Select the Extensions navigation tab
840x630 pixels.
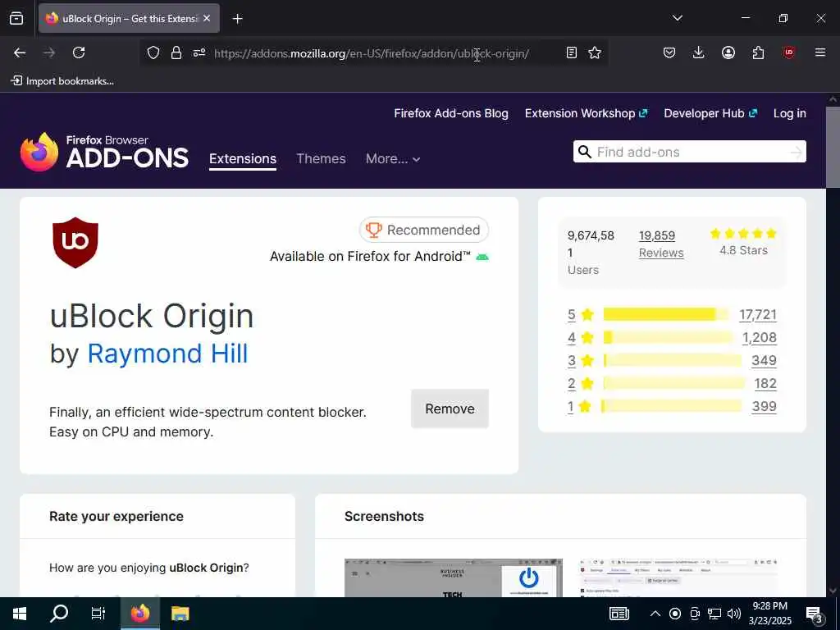243,158
